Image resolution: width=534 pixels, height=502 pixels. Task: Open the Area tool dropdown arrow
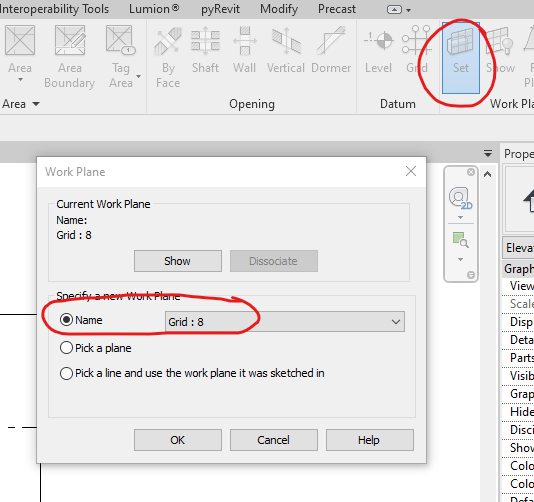pyautogui.click(x=20, y=79)
